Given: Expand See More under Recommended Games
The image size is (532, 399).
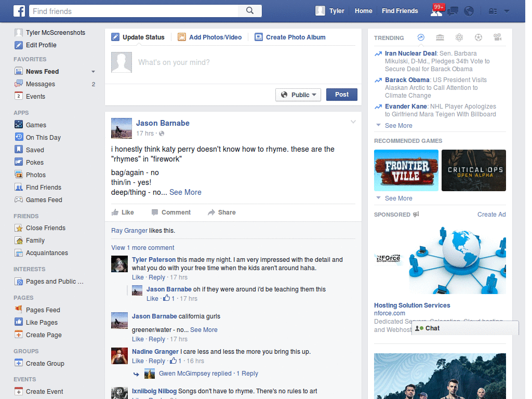Looking at the screenshot, I should coord(398,198).
